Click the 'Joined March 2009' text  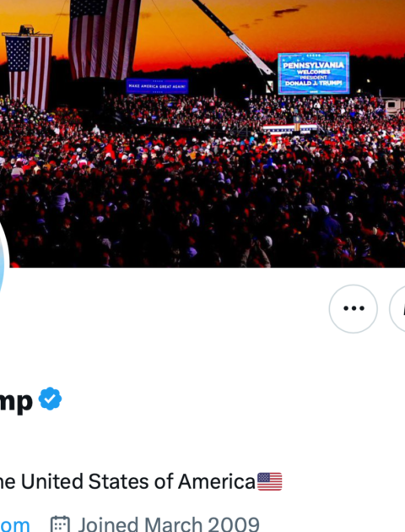tap(169, 524)
